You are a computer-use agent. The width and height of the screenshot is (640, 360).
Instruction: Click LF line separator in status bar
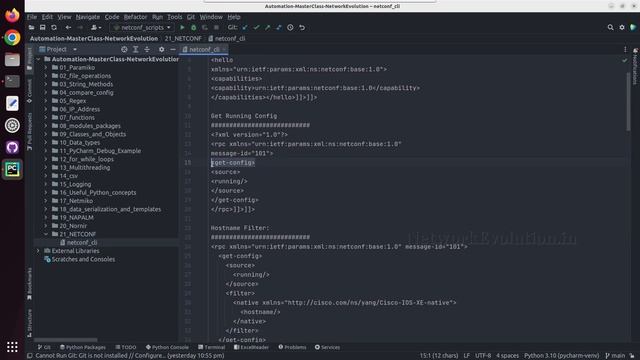click(x=467, y=356)
